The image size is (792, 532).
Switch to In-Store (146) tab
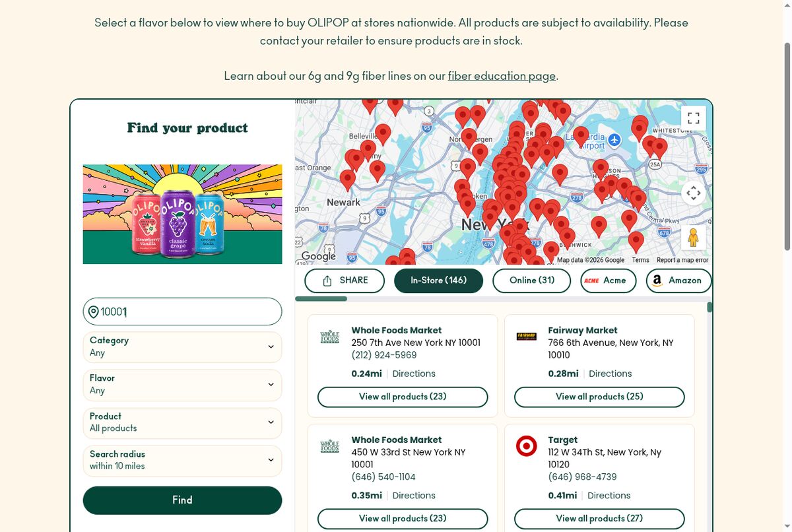pyautogui.click(x=438, y=281)
